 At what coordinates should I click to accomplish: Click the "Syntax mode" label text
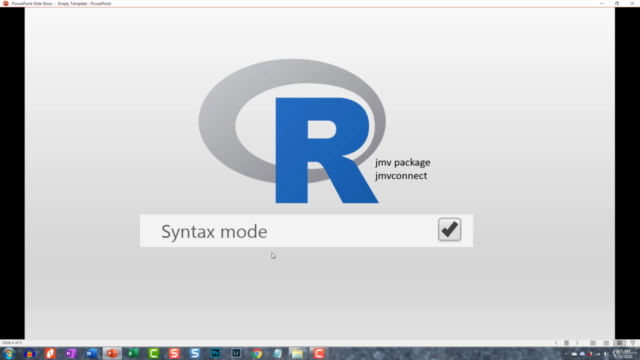214,231
